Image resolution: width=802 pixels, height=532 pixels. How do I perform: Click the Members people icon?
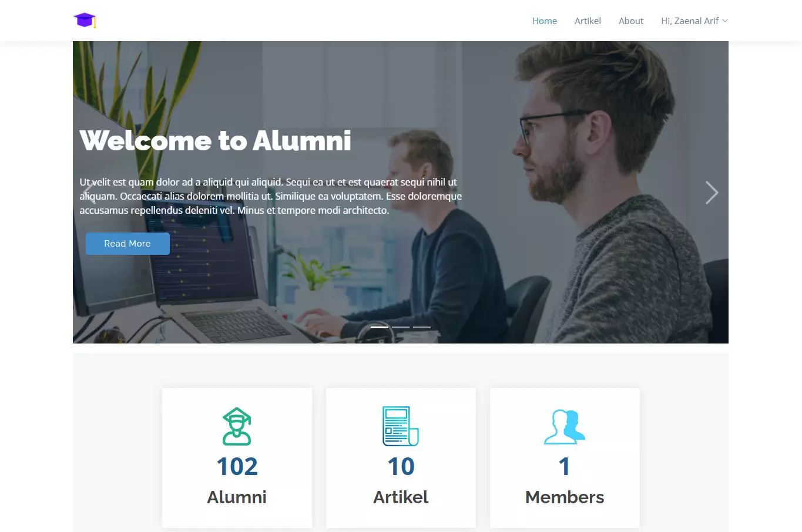pos(565,426)
